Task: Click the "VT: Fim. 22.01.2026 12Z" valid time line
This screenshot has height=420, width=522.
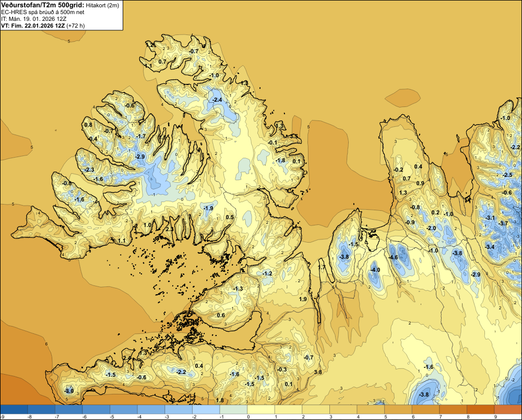Action: coord(33,26)
